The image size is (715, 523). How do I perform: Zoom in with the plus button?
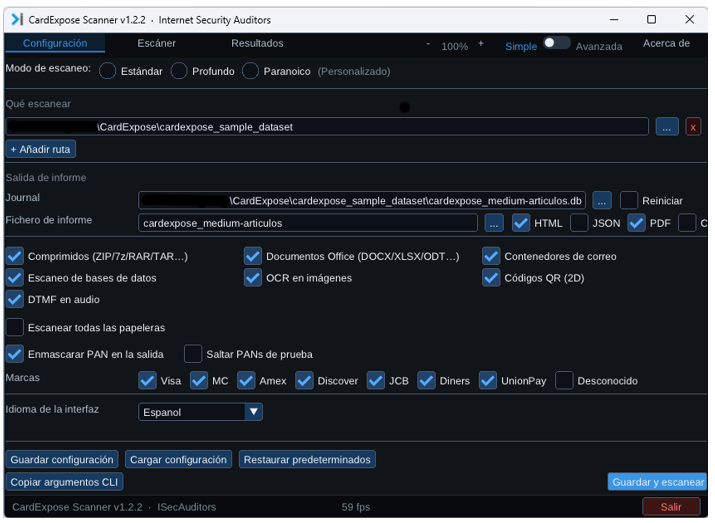coord(481,44)
